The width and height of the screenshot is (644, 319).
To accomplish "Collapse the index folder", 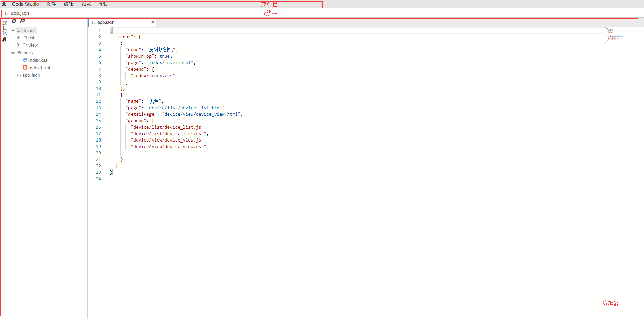I will point(13,53).
